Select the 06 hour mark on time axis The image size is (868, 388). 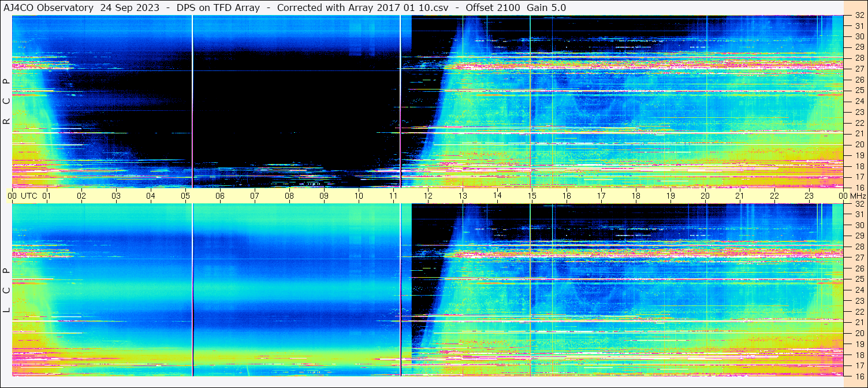point(220,196)
